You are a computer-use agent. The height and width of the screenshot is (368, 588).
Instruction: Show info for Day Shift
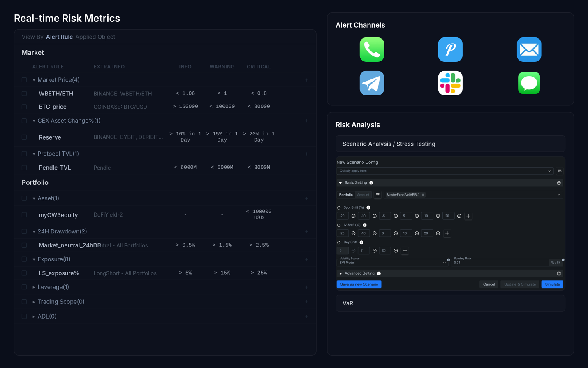coord(361,242)
